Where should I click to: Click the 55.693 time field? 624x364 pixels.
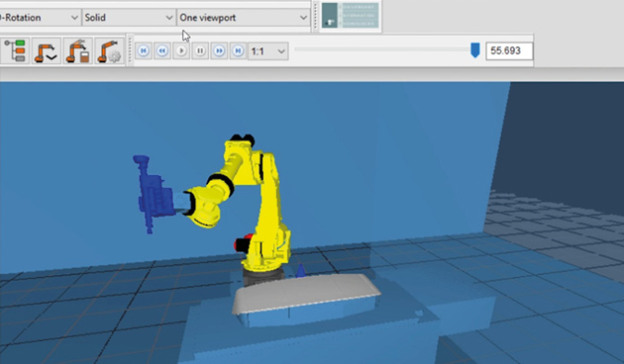point(509,50)
